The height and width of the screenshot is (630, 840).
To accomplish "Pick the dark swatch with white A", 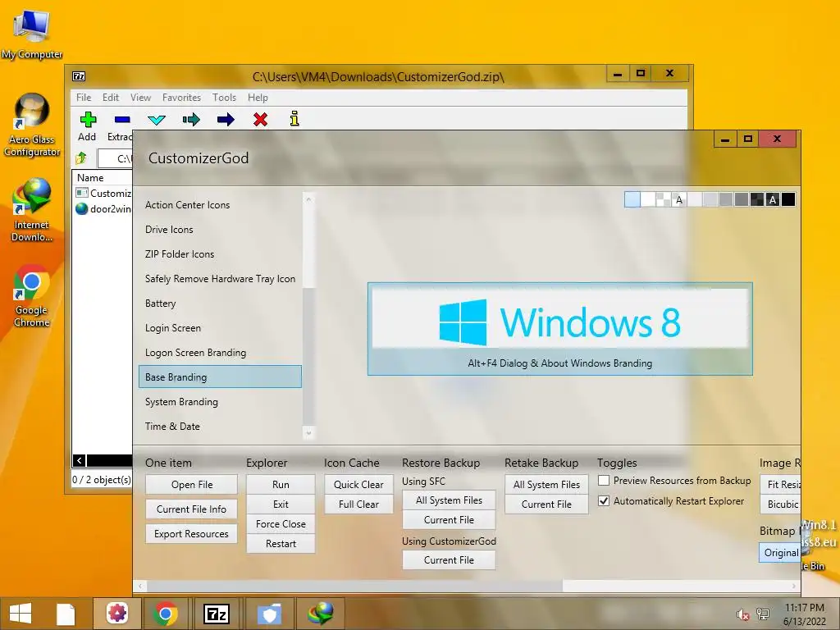I will (773, 200).
